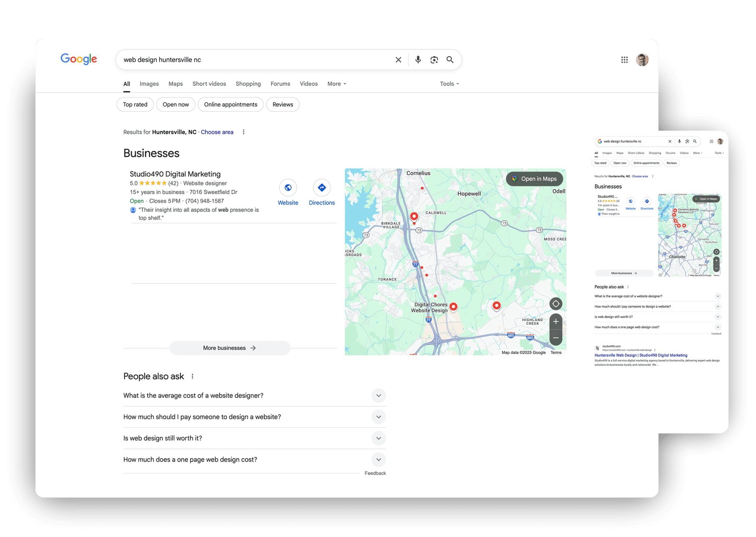The image size is (756, 537).
Task: Switch to the Shopping tab
Action: 248,84
